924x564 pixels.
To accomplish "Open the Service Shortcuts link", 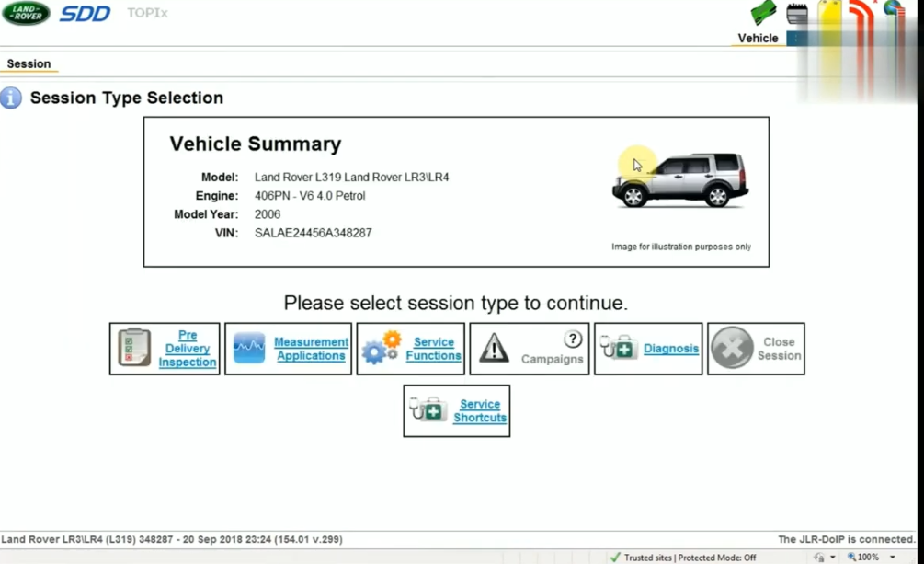I will click(480, 410).
